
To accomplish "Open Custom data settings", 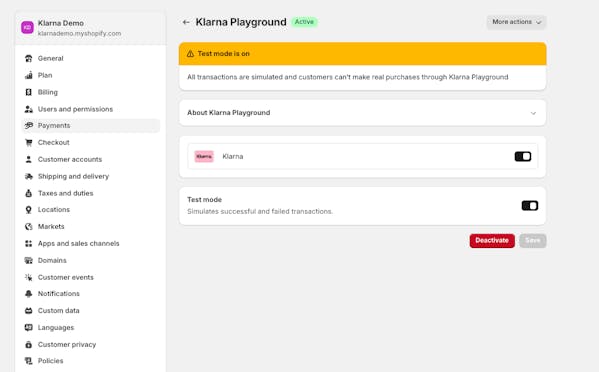I will (x=91, y=311).
